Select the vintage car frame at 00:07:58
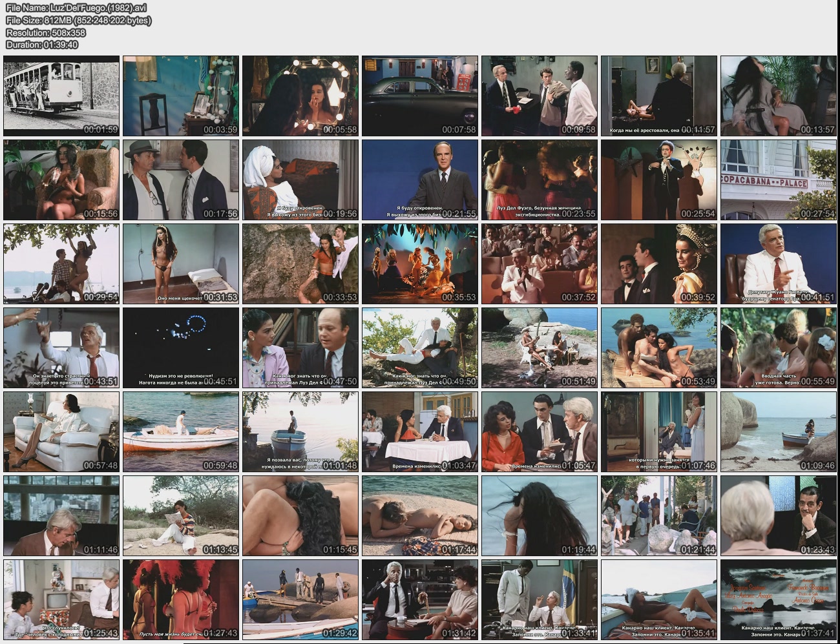 click(x=420, y=96)
